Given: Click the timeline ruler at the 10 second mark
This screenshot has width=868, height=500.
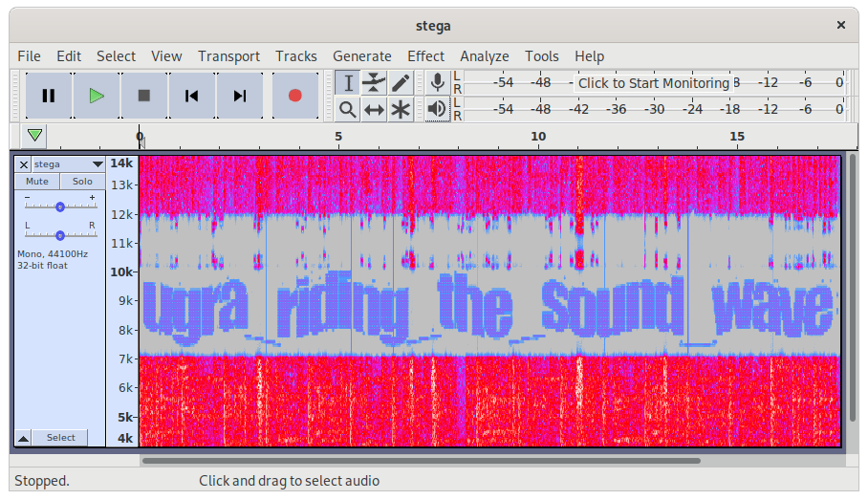Looking at the screenshot, I should pos(537,137).
